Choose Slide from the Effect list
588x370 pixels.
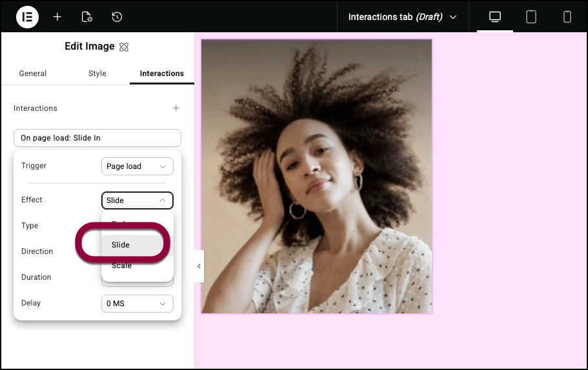[x=121, y=245]
